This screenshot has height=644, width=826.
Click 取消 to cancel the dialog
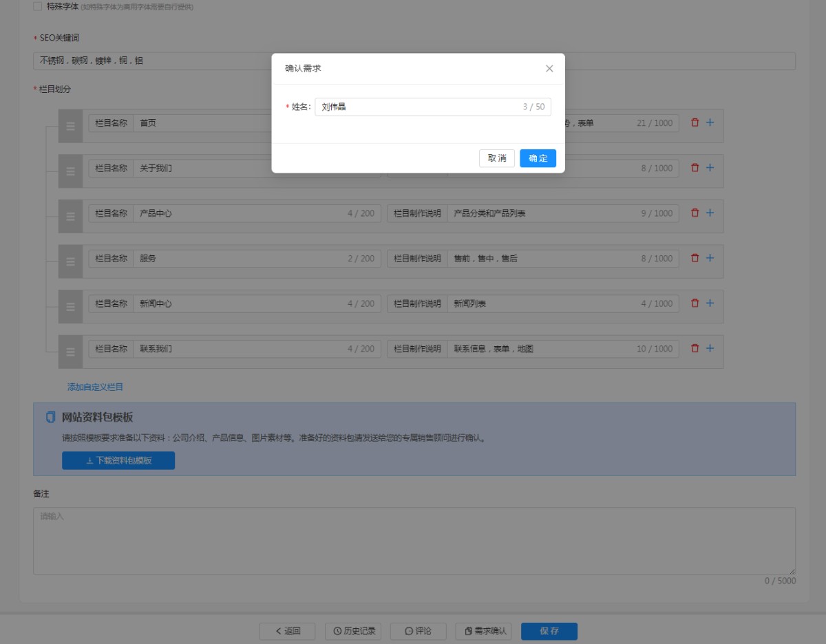click(x=497, y=158)
